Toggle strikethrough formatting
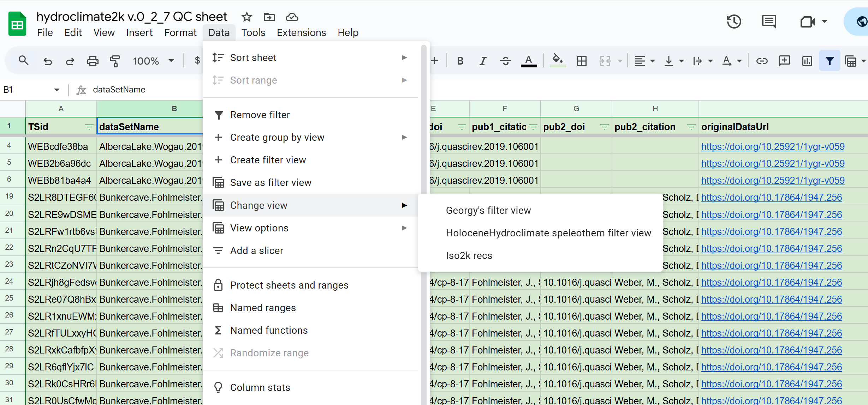Screen dimensions: 868x405 click(505, 61)
